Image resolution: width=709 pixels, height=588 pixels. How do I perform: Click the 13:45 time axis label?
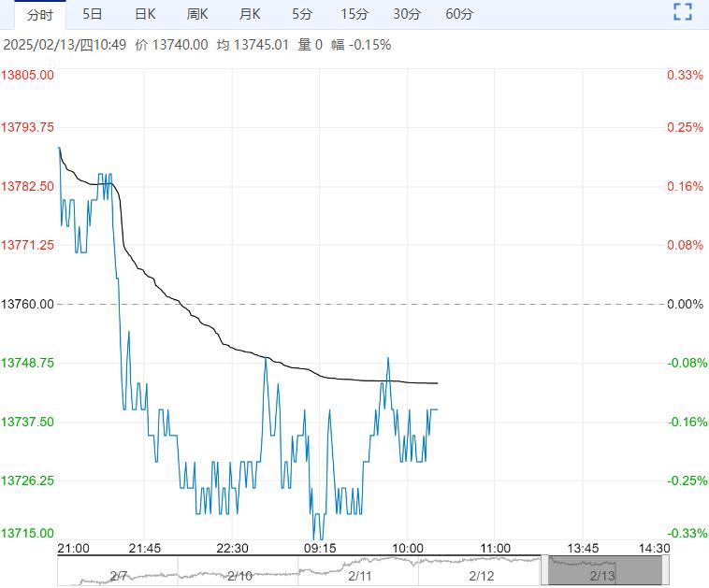pyautogui.click(x=583, y=548)
